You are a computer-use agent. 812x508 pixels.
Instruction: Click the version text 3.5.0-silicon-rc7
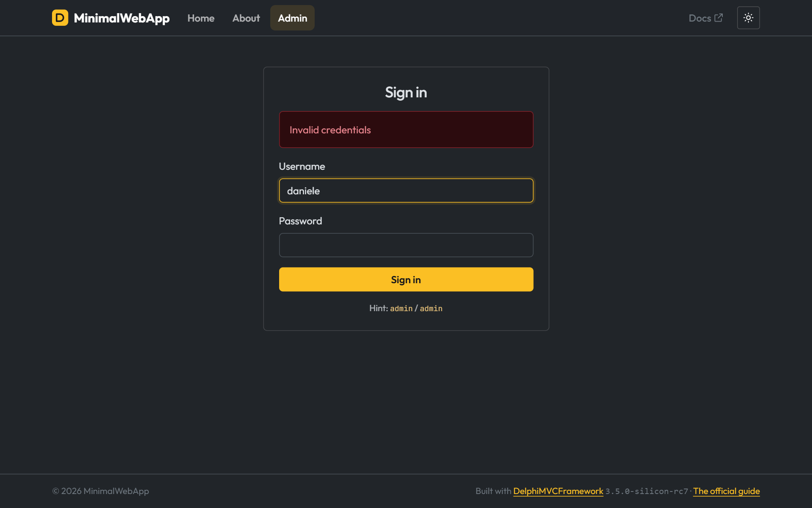(647, 491)
